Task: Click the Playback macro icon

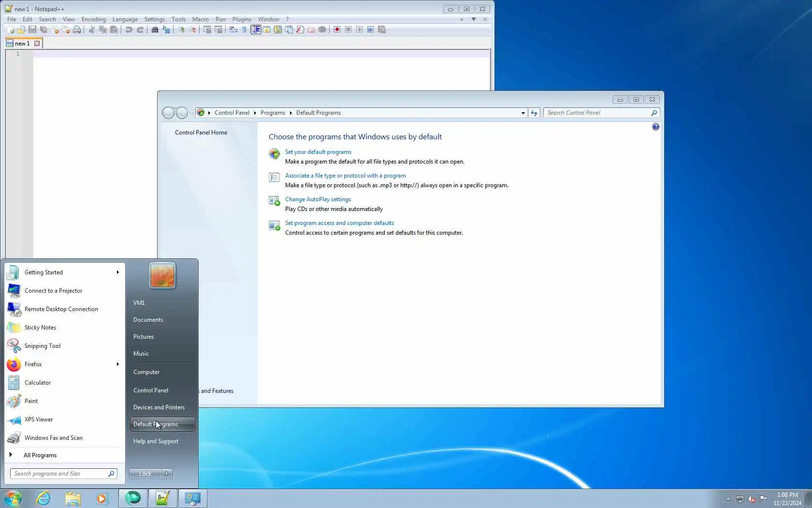Action: tap(359, 30)
